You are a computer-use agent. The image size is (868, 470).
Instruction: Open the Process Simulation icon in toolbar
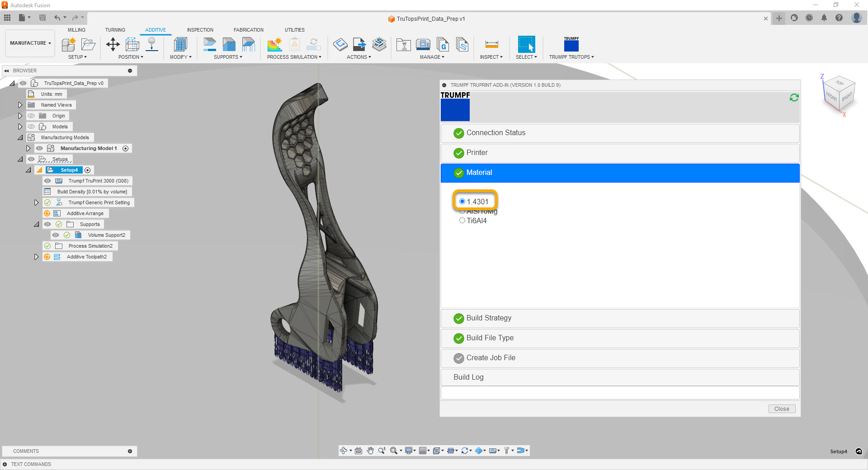point(274,44)
